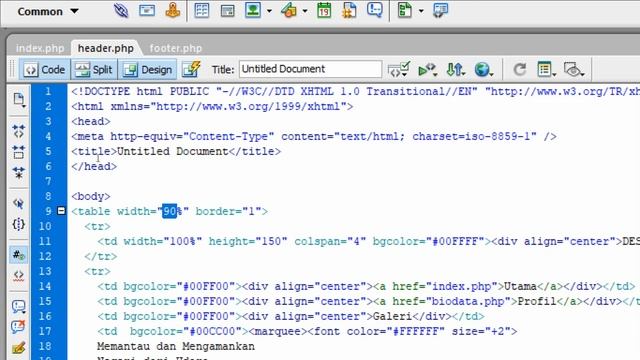Click the Balance Braces icon

pos(18,224)
